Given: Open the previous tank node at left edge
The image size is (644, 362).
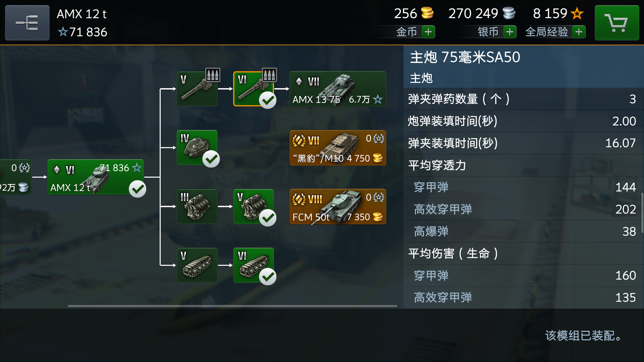Looking at the screenshot, I should pos(16,177).
